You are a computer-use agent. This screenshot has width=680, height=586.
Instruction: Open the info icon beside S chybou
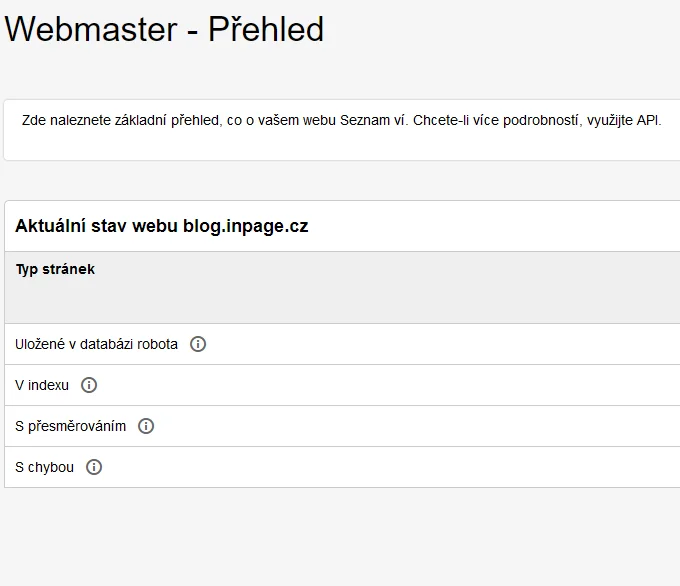click(94, 467)
